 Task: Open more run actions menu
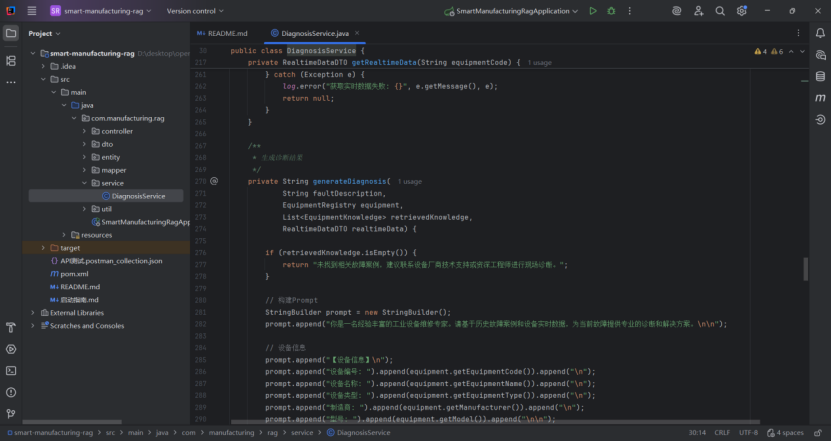click(630, 11)
